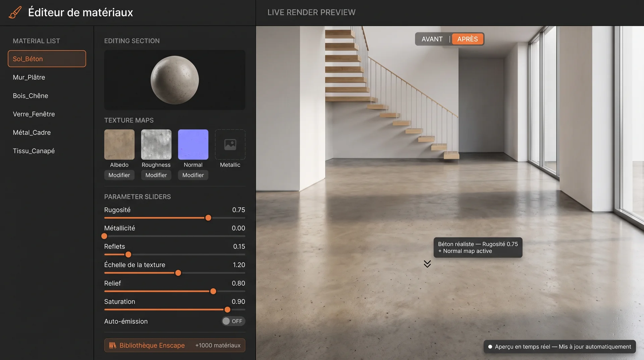Open the Normal map thumbnail
The height and width of the screenshot is (360, 644).
pos(193,144)
